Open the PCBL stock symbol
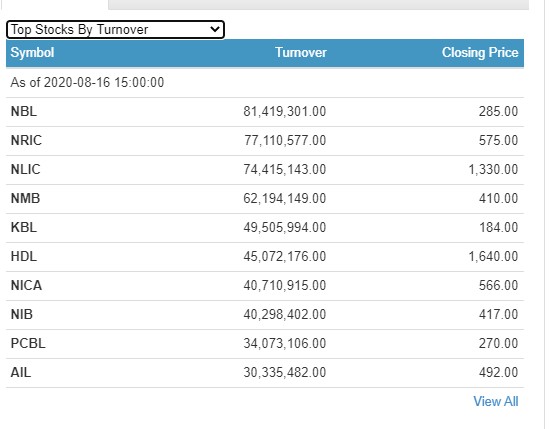The height and width of the screenshot is (429, 550). [x=28, y=343]
